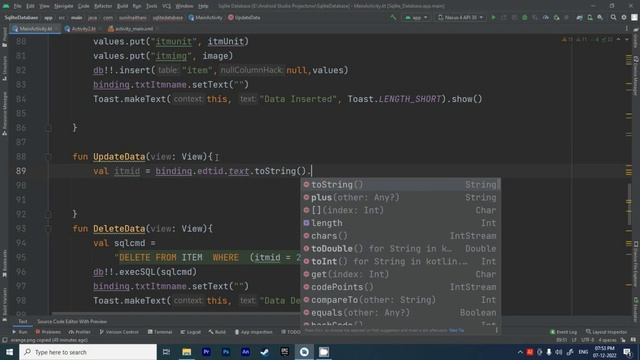The width and height of the screenshot is (640, 360).
Task: Switch to MainActivity.kt editor tab
Action: pyautogui.click(x=35, y=29)
